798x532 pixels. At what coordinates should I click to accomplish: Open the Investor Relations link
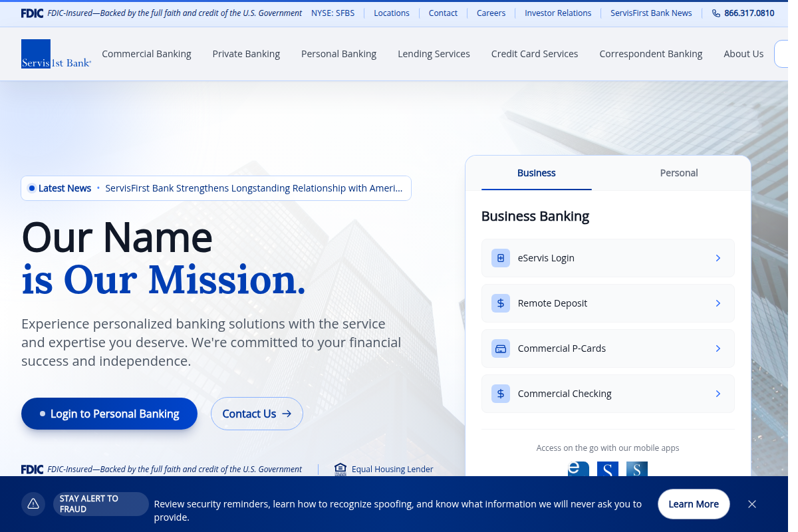point(558,13)
